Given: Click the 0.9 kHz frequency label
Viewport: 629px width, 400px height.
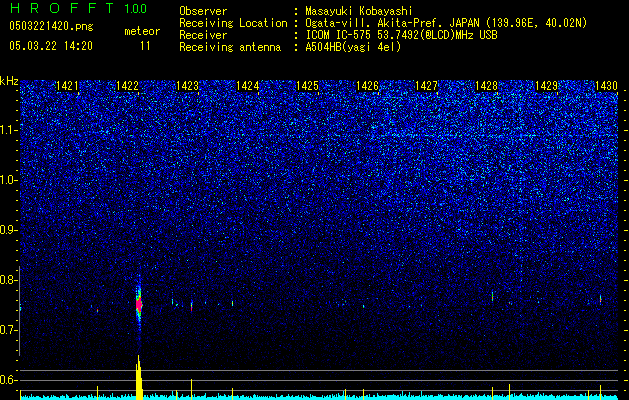Looking at the screenshot, I should pos(9,230).
